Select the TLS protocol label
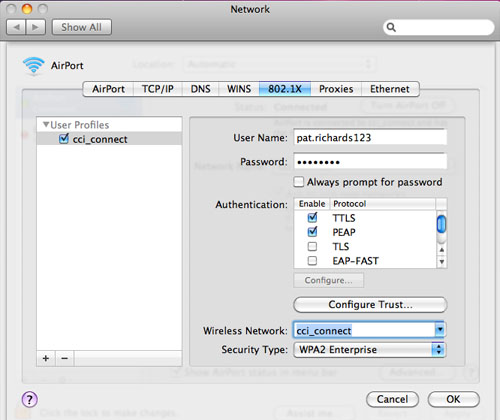 [341, 246]
